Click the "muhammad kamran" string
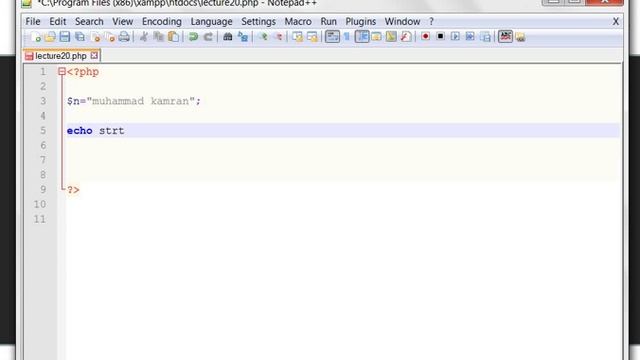This screenshot has height=360, width=640. (x=141, y=101)
